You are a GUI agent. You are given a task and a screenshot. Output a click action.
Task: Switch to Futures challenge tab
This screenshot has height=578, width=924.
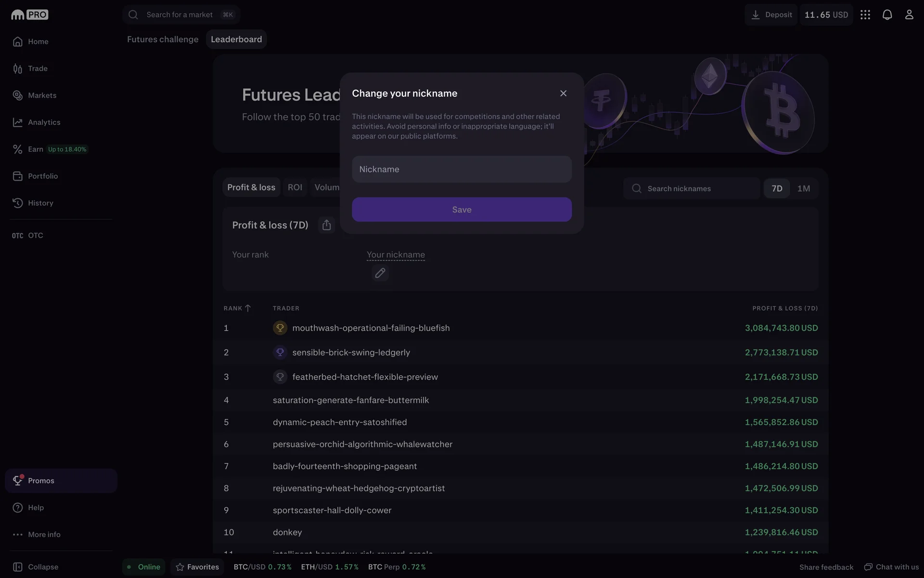163,39
